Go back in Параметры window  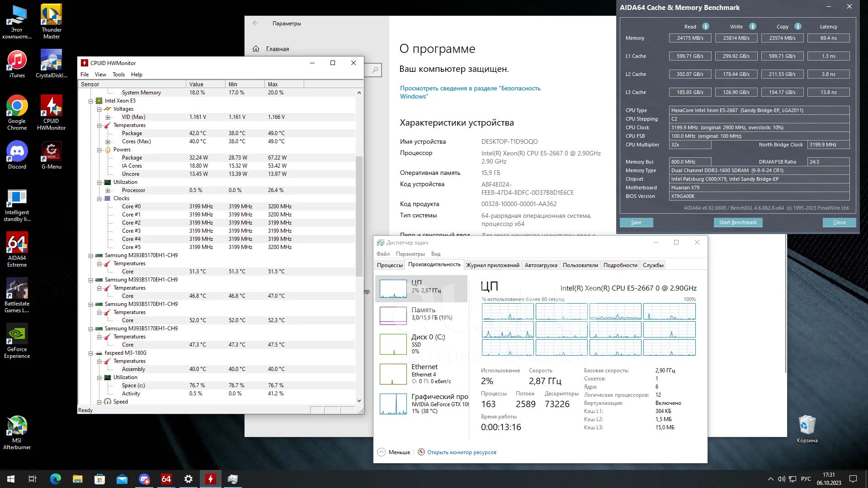coord(255,23)
